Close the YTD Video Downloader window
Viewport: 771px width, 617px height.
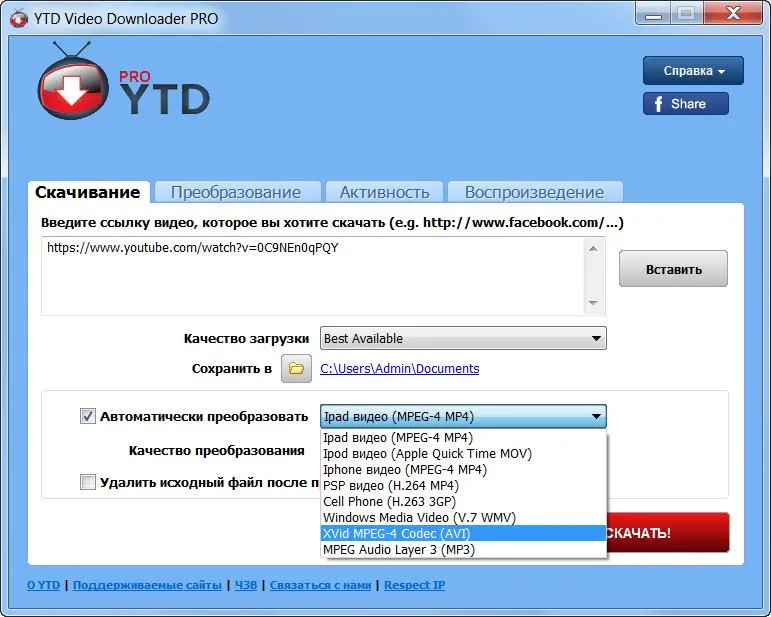pos(733,14)
